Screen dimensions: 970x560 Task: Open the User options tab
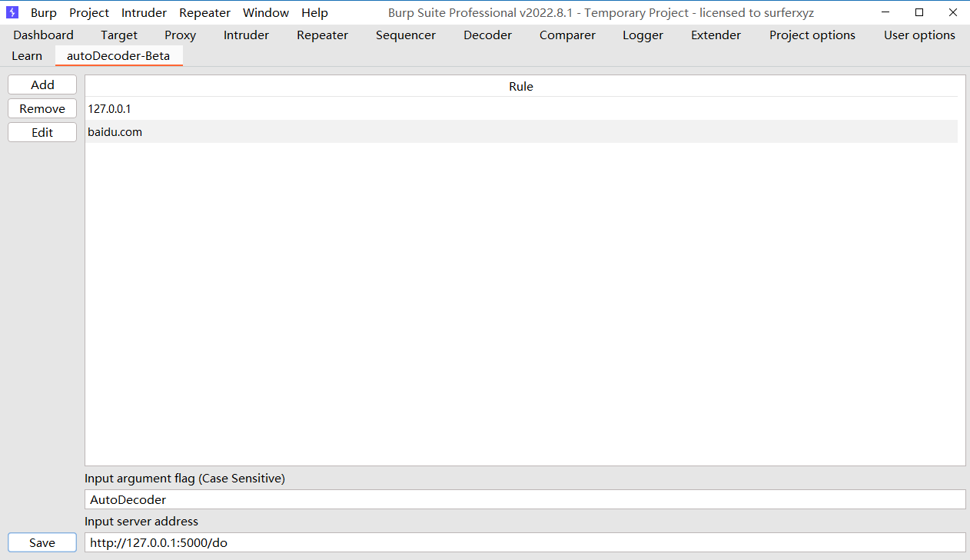[919, 35]
